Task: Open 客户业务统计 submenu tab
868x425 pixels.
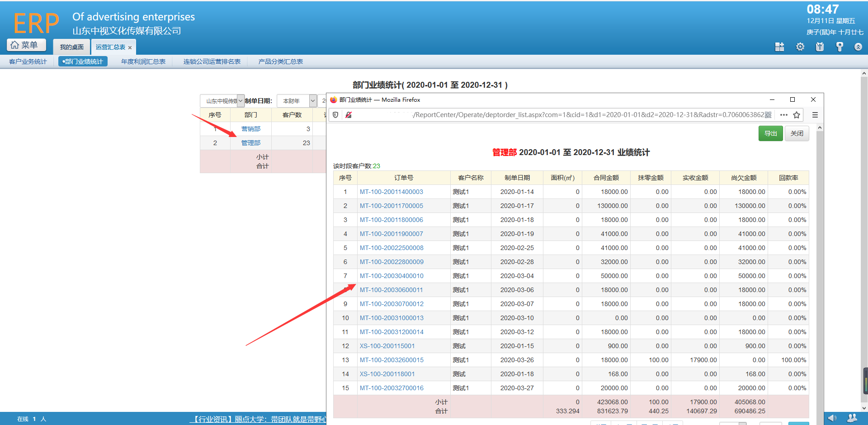Action: click(x=28, y=61)
